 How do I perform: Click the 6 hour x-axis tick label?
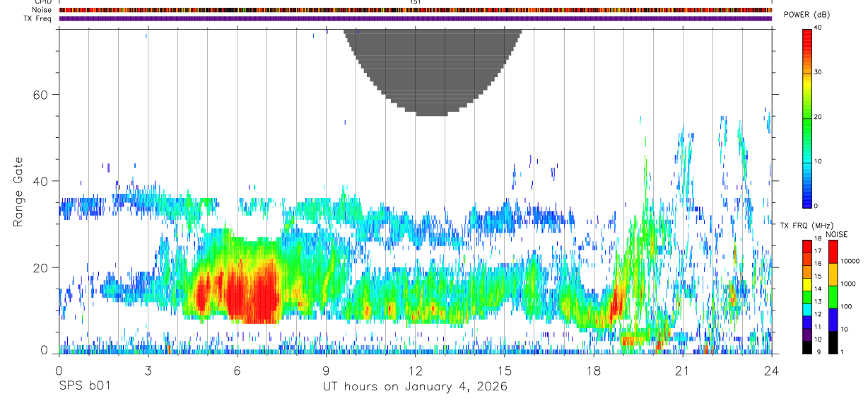[237, 371]
